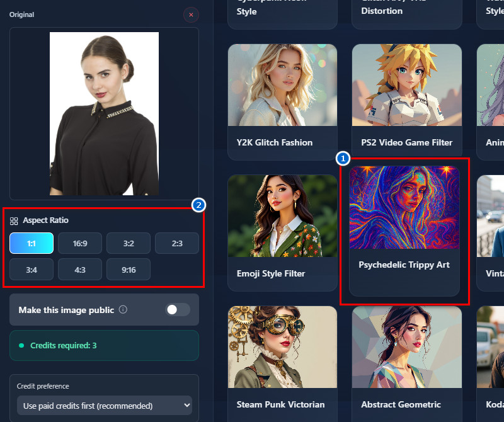Click the Steam Punk Victorian label
The image size is (504, 422).
[x=280, y=404]
